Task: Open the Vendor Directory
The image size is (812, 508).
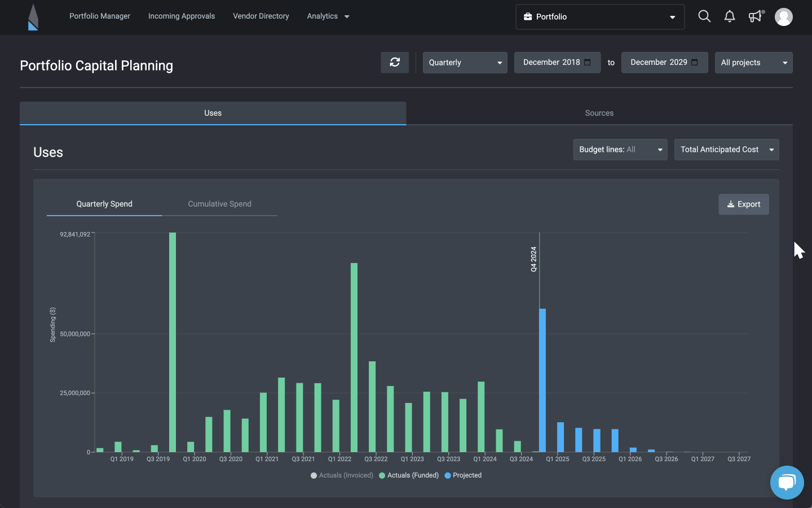Action: click(x=261, y=16)
